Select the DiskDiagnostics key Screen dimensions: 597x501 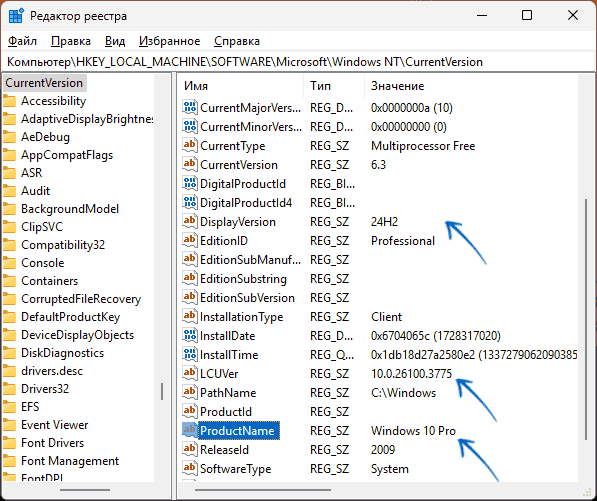[x=62, y=353]
